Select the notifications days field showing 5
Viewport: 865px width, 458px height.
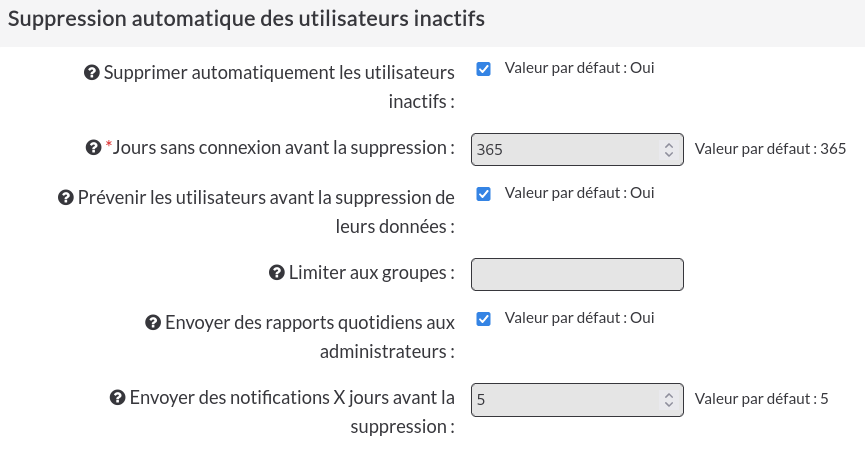pos(577,400)
